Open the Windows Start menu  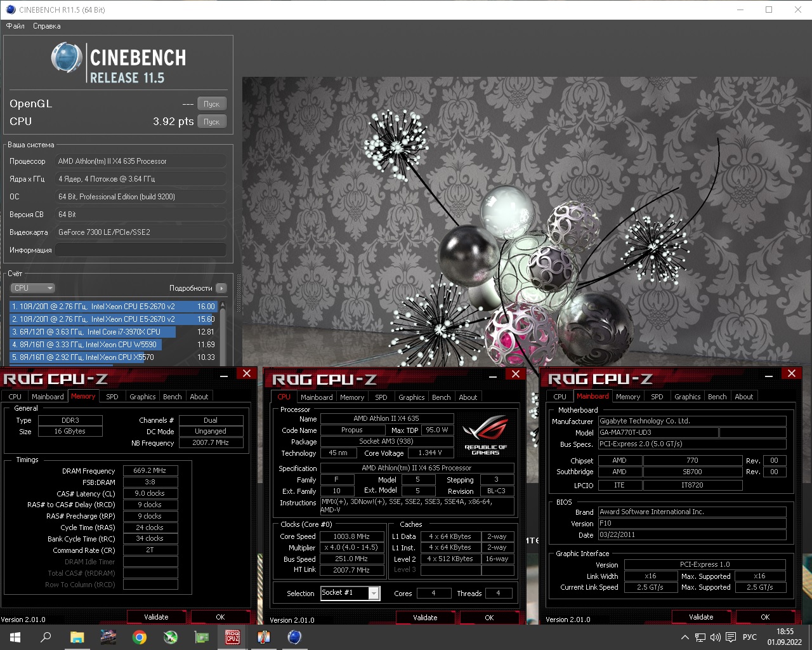click(15, 637)
